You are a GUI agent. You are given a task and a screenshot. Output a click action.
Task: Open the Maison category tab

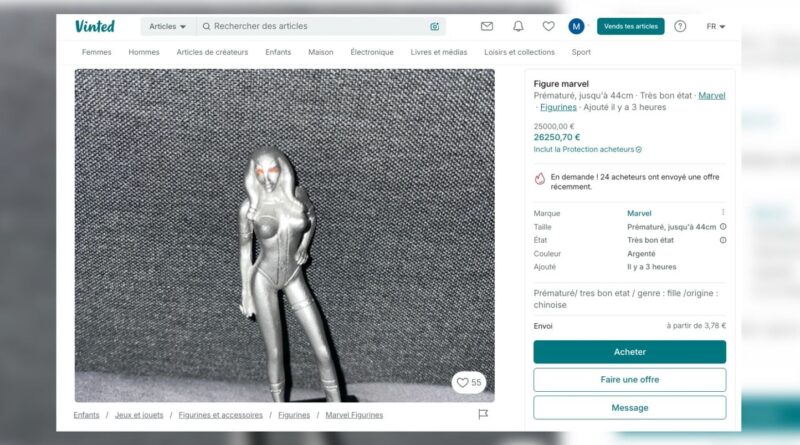click(x=320, y=52)
